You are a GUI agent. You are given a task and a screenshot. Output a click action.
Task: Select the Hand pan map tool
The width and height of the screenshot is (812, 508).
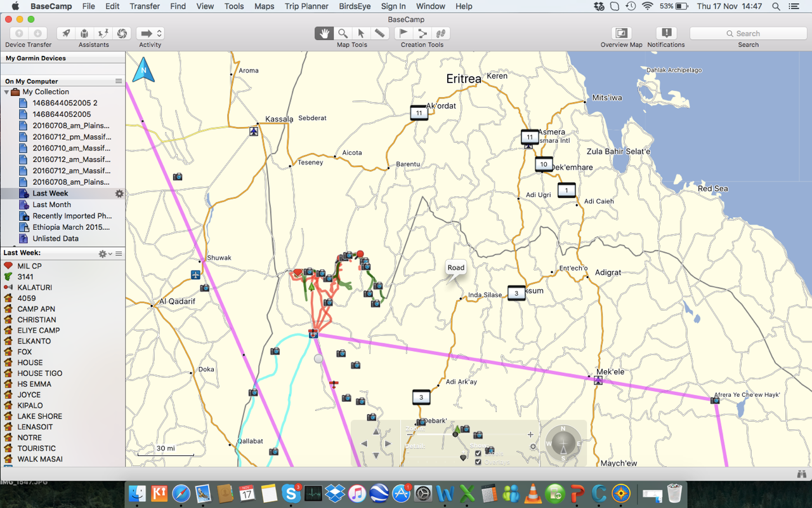point(324,34)
